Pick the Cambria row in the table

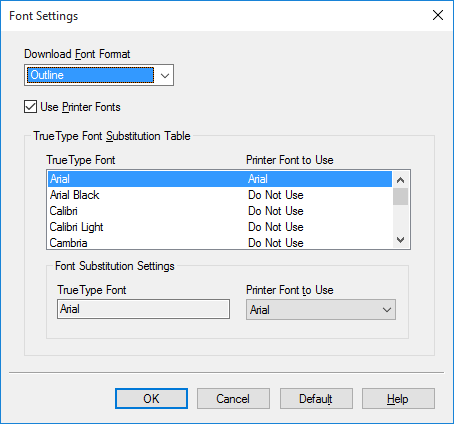coord(220,242)
